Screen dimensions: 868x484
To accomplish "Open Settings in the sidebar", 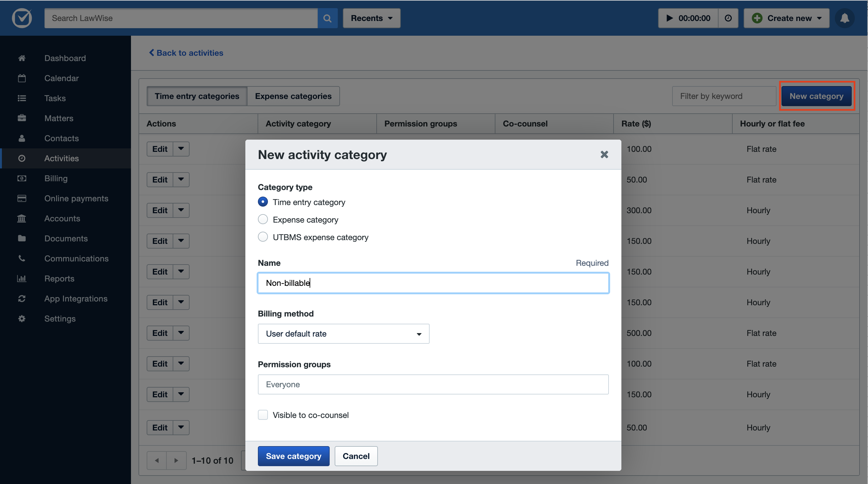I will pos(60,318).
